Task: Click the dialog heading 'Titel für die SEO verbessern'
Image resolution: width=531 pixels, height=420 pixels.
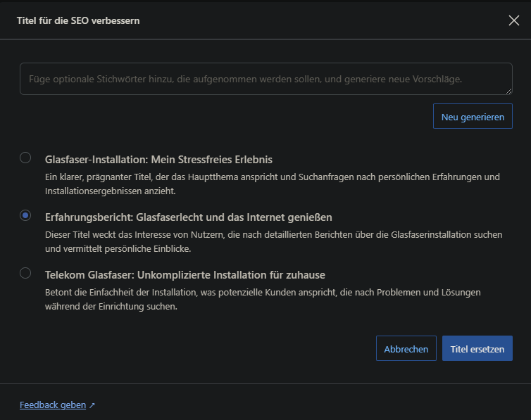Action: [78, 20]
